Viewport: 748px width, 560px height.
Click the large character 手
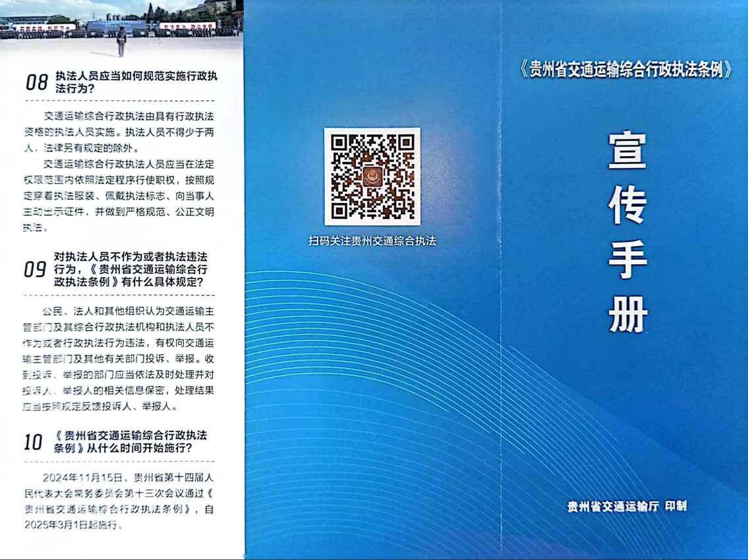[627, 260]
